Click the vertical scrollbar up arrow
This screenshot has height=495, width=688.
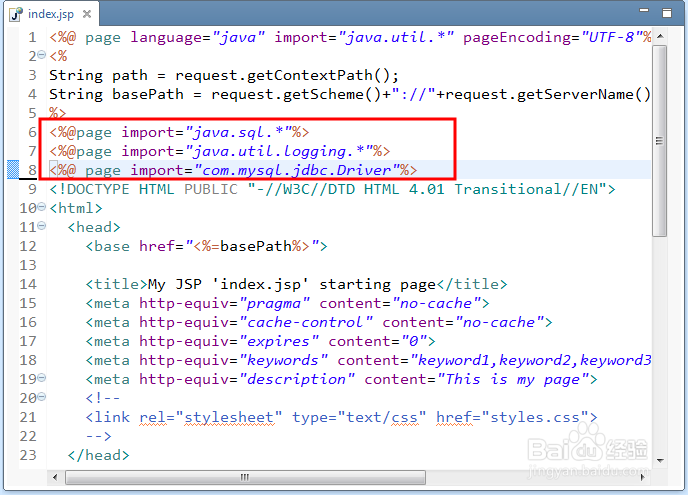[660, 36]
